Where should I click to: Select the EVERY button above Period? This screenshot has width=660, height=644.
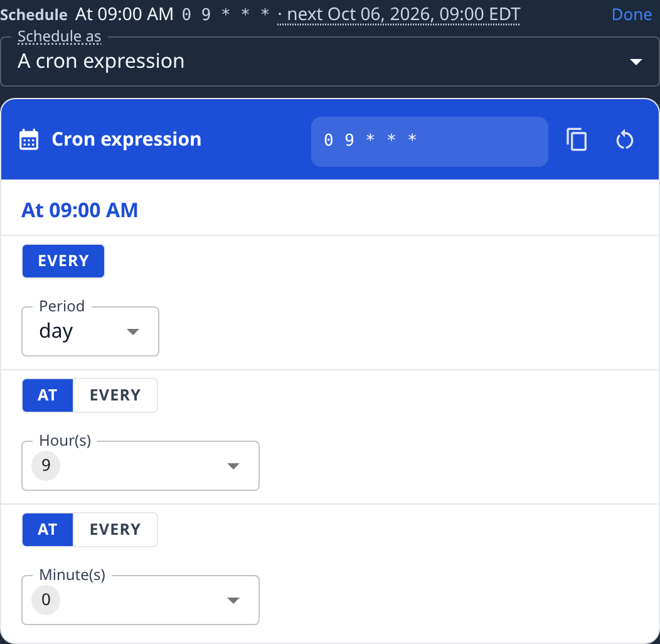pos(63,261)
